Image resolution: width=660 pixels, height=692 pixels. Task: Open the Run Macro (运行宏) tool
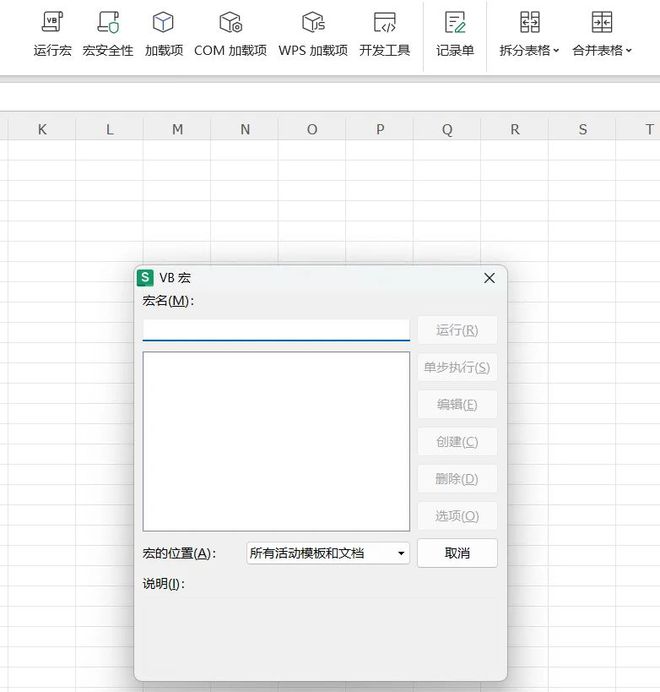click(53, 34)
